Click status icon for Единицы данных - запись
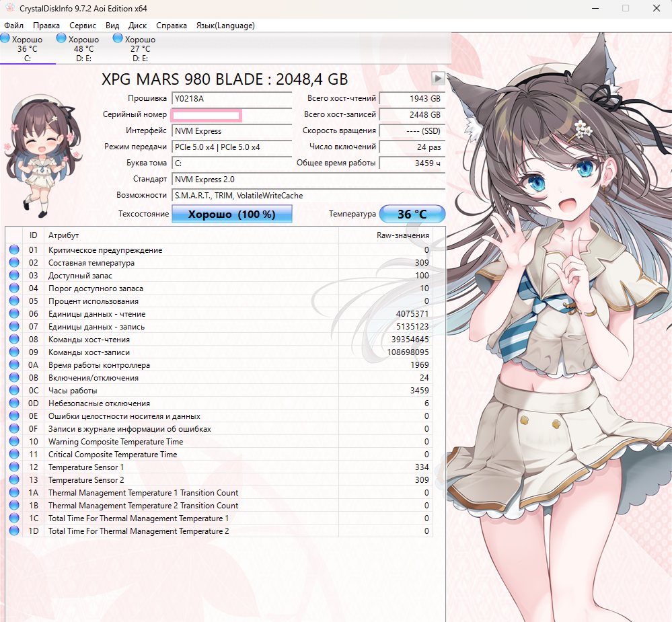The height and width of the screenshot is (622, 672). [x=14, y=326]
